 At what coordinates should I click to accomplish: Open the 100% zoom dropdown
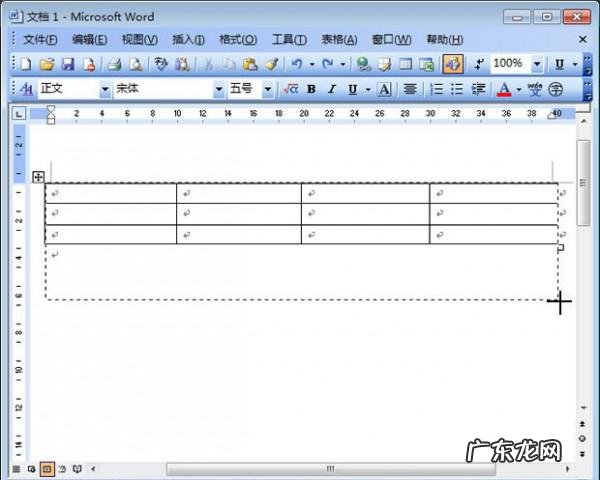pos(537,64)
